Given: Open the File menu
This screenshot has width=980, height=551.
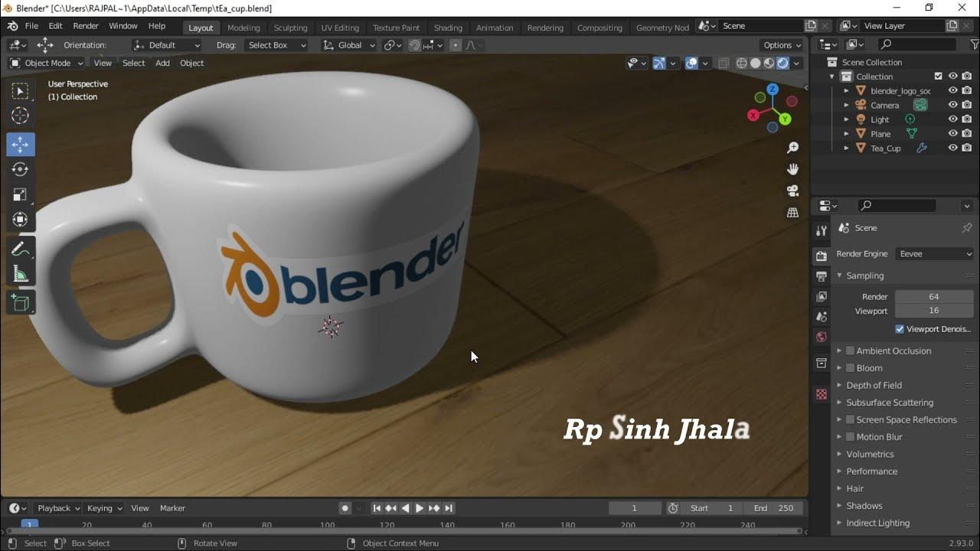Looking at the screenshot, I should (x=31, y=26).
